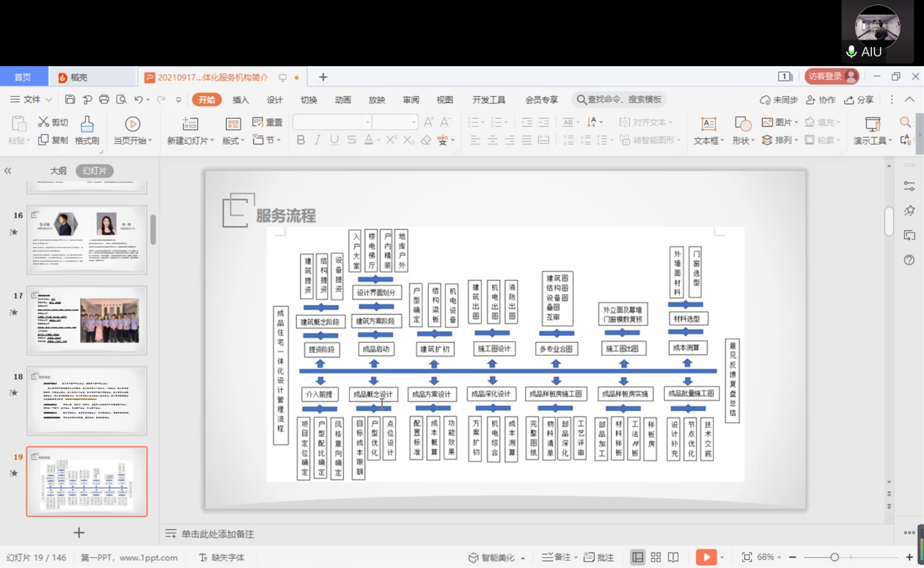Expand the New Slide (新建幻灯片) dropdown
924x568 pixels.
[x=191, y=140]
